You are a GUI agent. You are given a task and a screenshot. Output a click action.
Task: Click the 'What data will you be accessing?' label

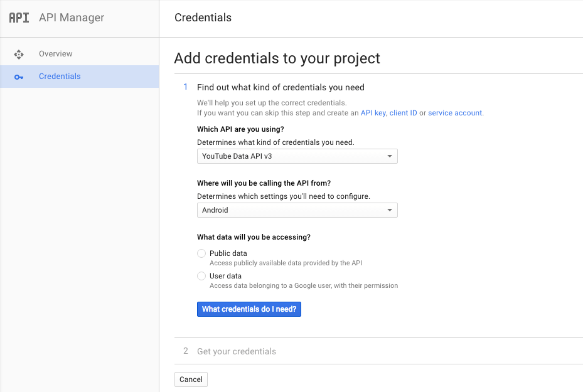point(254,237)
